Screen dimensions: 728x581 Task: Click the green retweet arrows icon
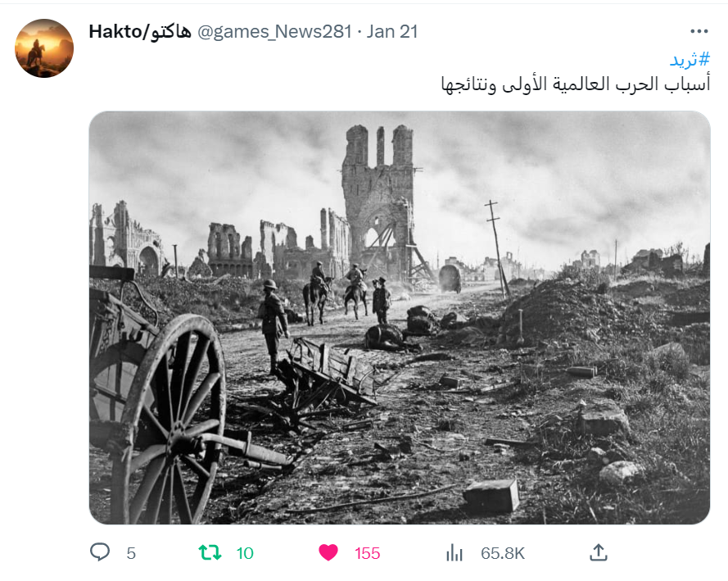(210, 552)
